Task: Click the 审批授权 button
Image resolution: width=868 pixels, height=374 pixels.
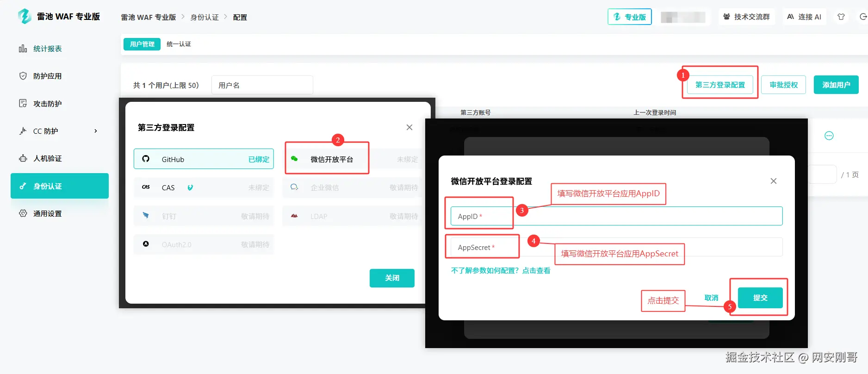Action: (784, 85)
